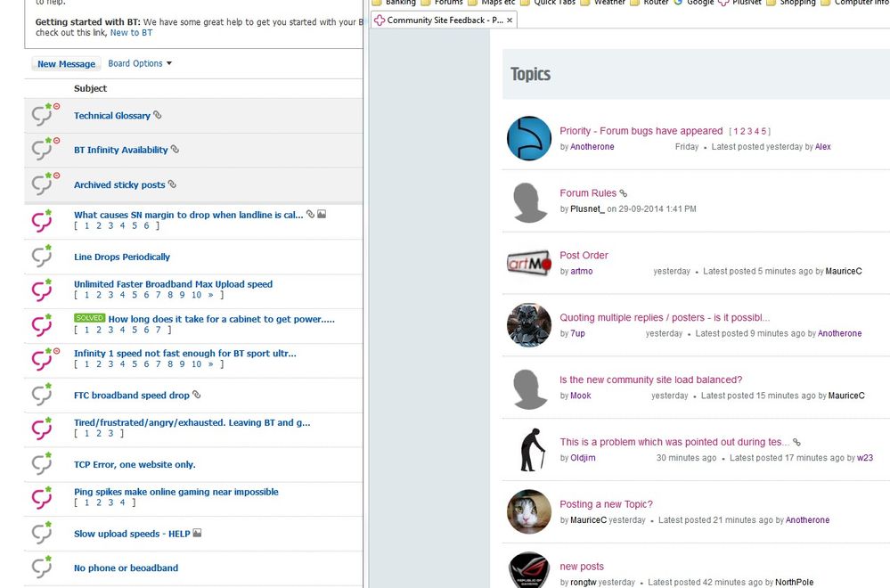Click the thread status icon beside Technical Glossary
Image resolution: width=890 pixels, height=588 pixels.
[43, 115]
